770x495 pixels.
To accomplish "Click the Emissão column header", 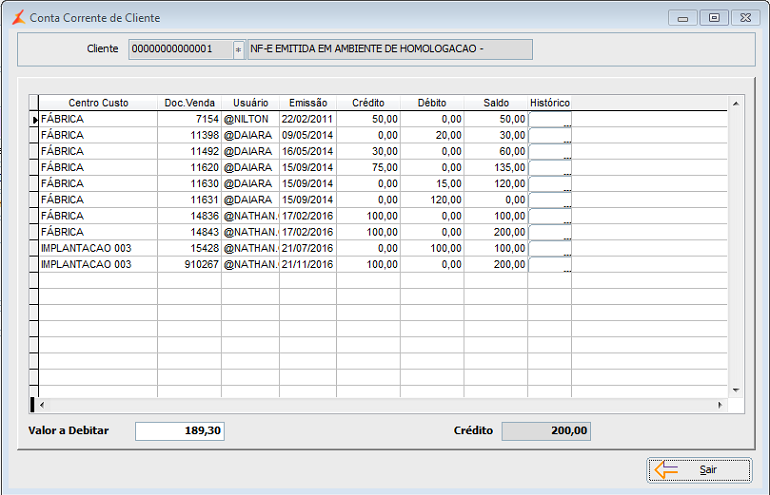I will tap(308, 103).
